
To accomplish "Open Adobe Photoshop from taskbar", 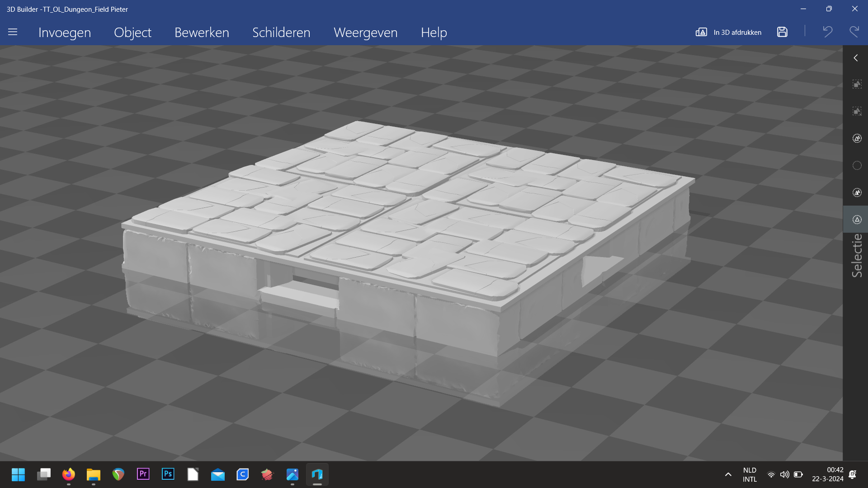I will (x=168, y=474).
